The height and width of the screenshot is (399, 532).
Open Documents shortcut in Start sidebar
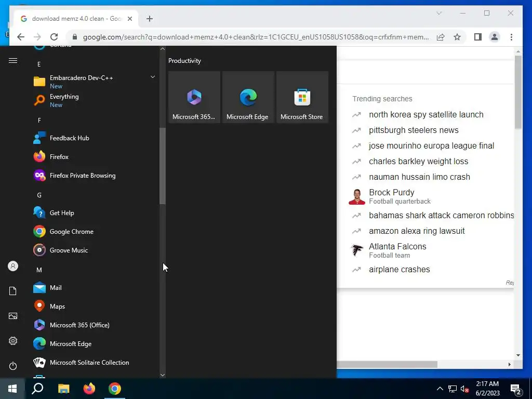pos(13,291)
